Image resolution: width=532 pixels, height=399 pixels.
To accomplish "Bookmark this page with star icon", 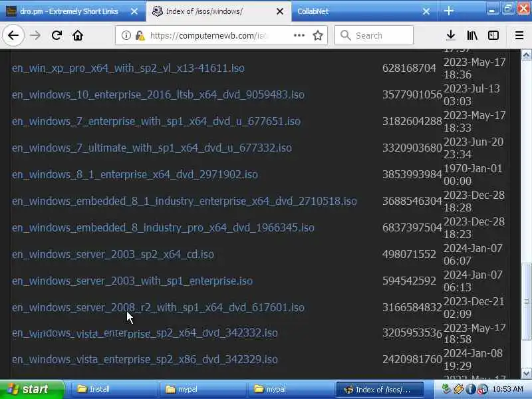I will point(318,35).
